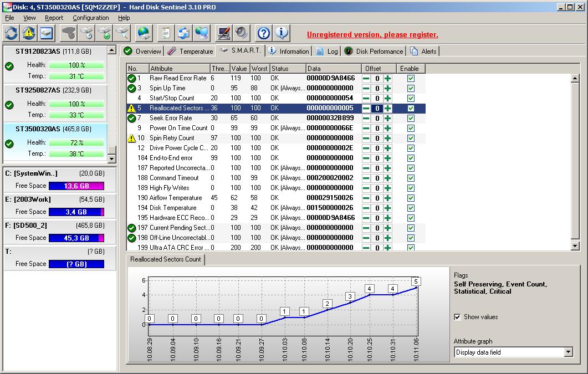The height and width of the screenshot is (374, 588).
Task: Click the monitor with screwdriver configuration icon
Action: pyautogui.click(x=224, y=33)
